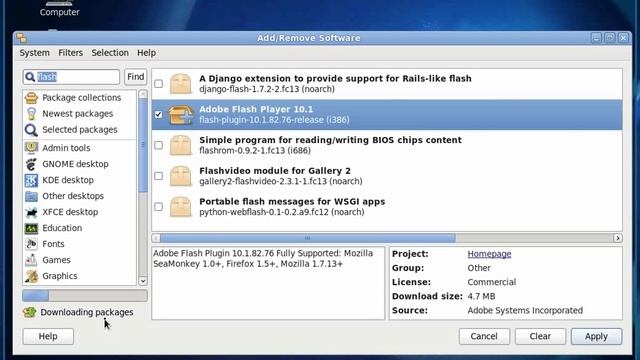Click the flashrom package box icon

[180, 145]
